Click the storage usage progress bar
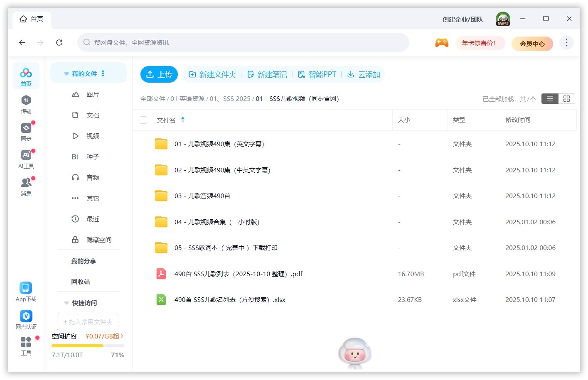Image resolution: width=588 pixels, height=380 pixels. pyautogui.click(x=87, y=346)
